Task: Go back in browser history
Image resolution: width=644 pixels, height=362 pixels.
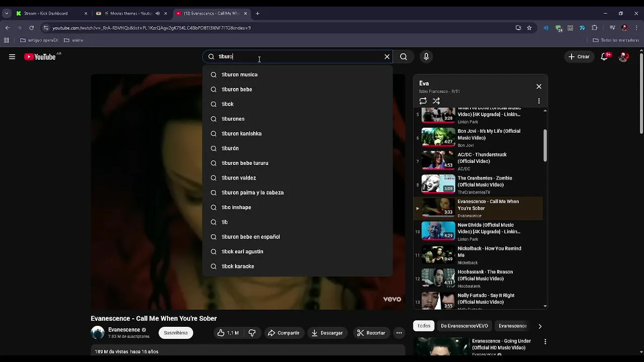Action: [7, 28]
